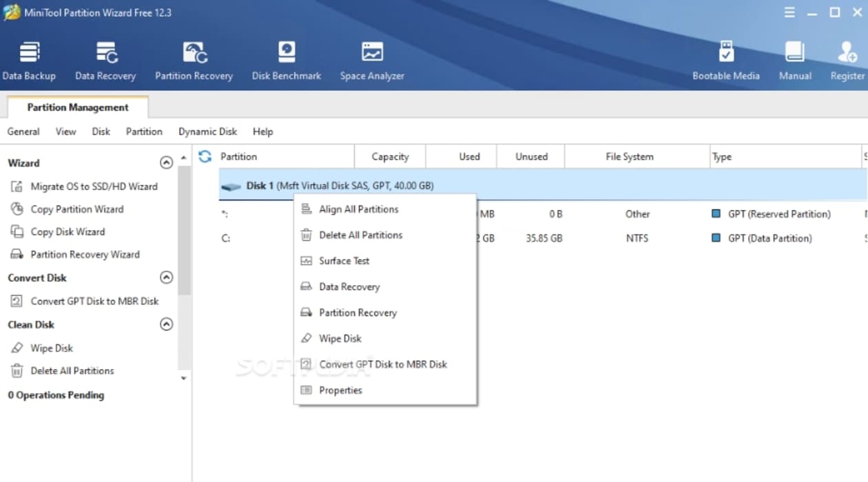Click the sidebar scroll up arrow

point(183,158)
